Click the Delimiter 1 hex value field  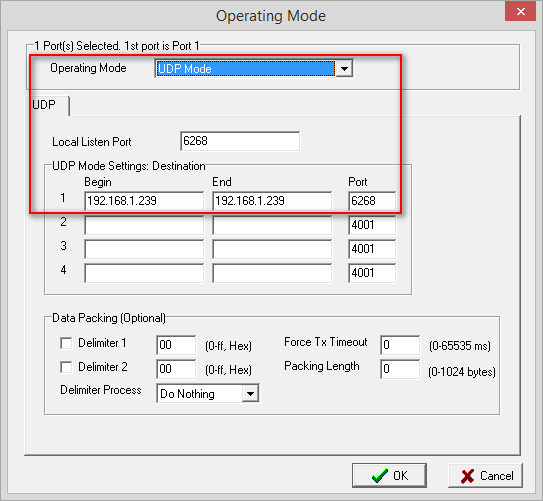click(x=176, y=345)
